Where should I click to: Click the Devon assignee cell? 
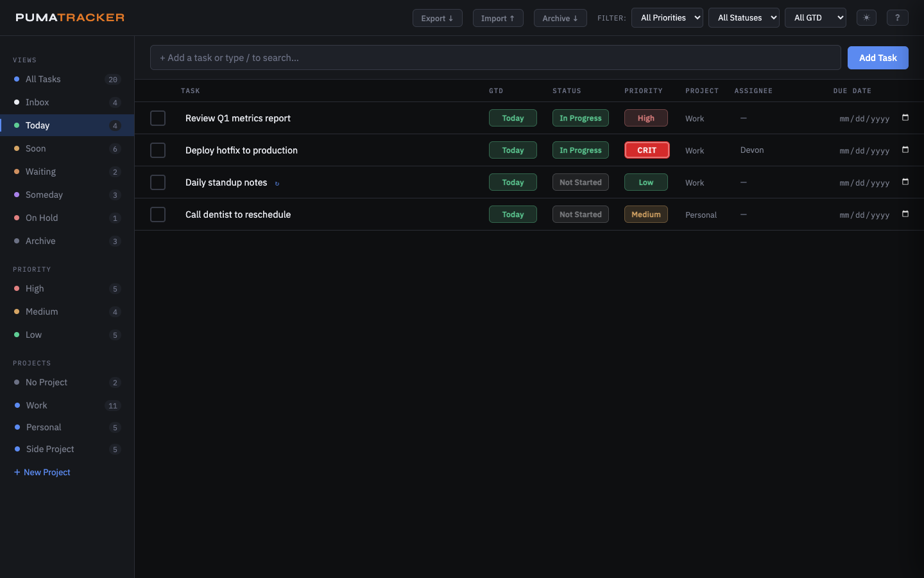[752, 150]
